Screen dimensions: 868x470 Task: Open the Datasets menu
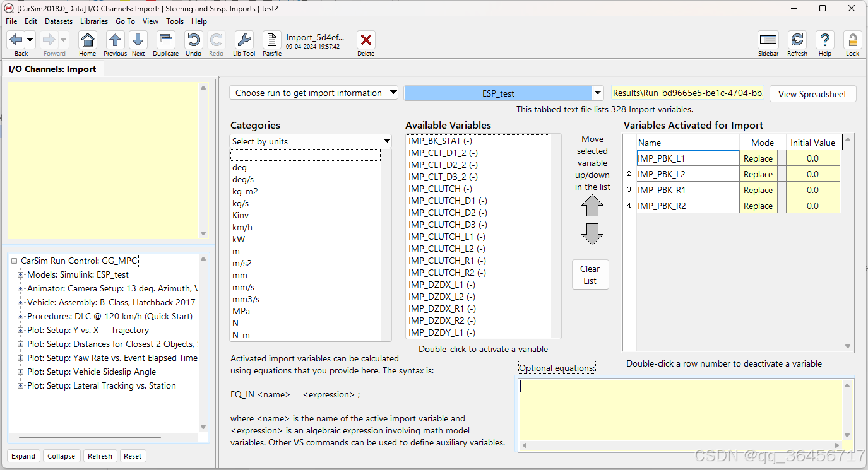pyautogui.click(x=59, y=21)
